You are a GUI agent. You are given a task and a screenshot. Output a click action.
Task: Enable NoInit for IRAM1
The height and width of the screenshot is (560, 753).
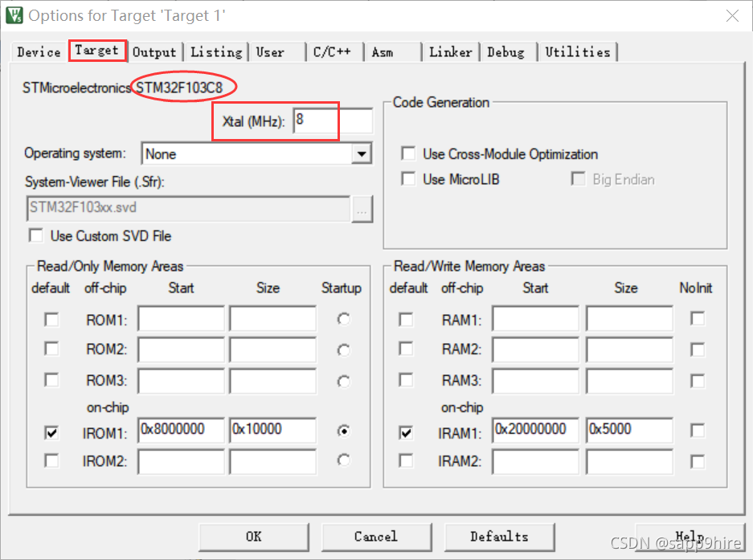698,431
